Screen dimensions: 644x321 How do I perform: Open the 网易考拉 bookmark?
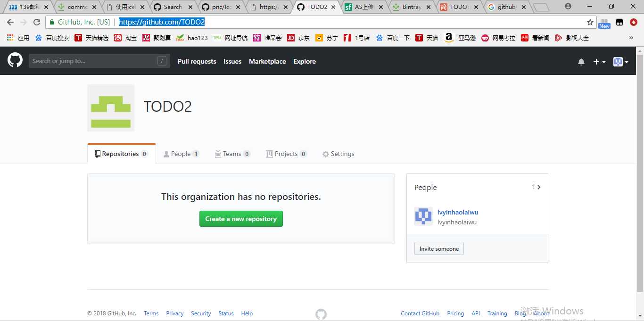[498, 38]
